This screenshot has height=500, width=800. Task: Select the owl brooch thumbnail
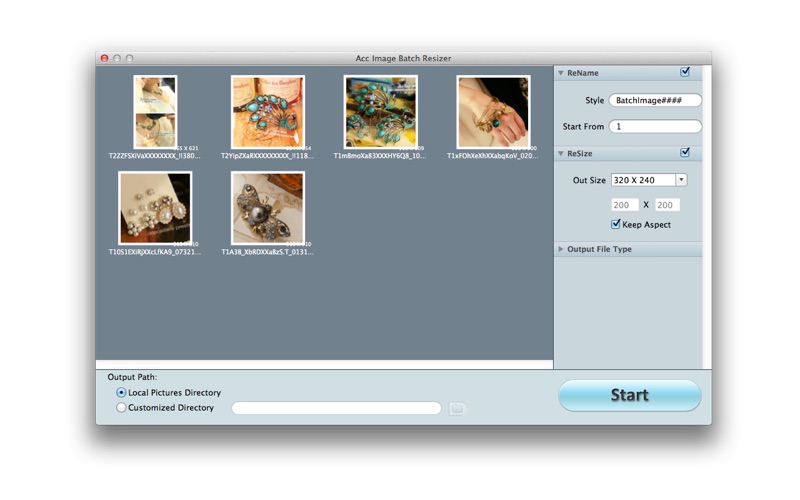click(x=268, y=208)
